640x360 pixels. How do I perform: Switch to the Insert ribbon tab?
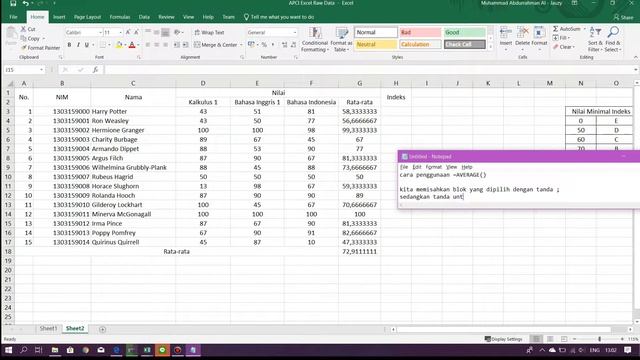59,17
